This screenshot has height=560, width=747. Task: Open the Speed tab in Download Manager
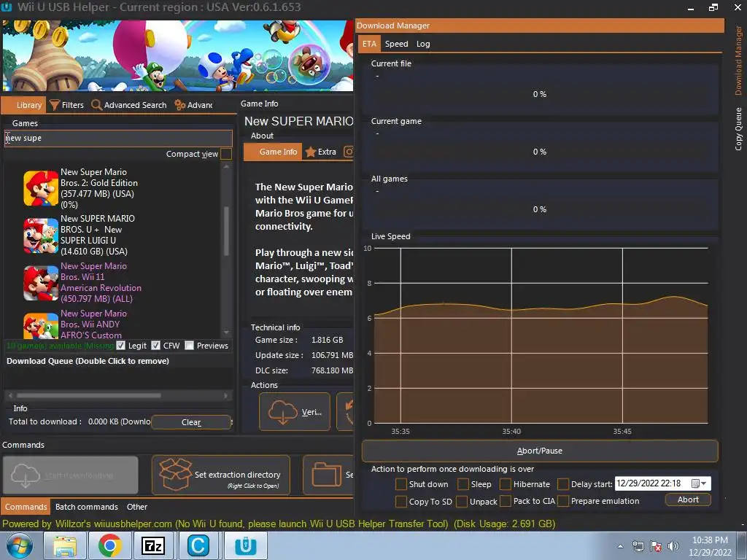396,44
